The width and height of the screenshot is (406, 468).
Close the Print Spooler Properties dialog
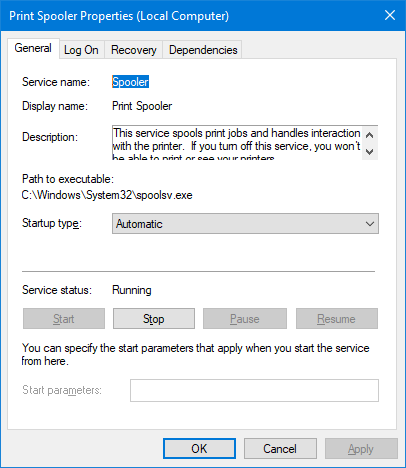(x=390, y=15)
